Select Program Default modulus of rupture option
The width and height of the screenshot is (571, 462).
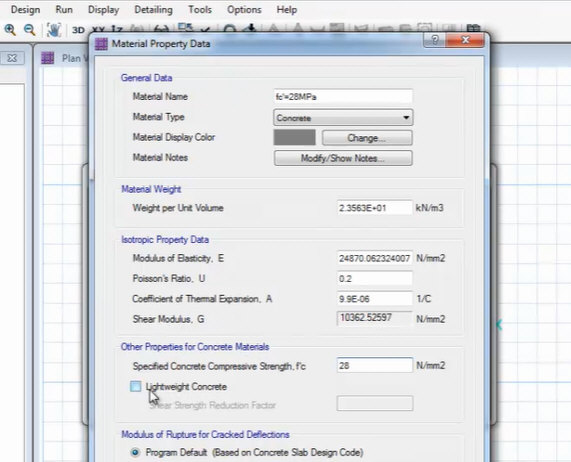tap(135, 453)
